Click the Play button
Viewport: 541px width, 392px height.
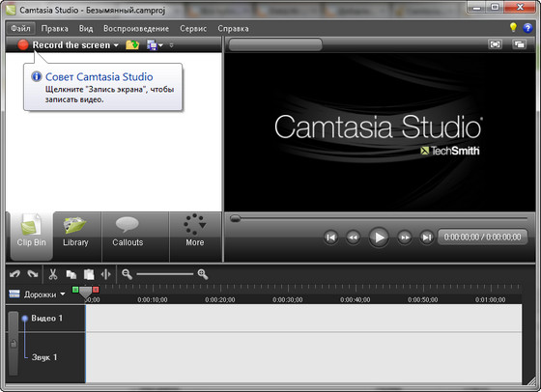379,238
